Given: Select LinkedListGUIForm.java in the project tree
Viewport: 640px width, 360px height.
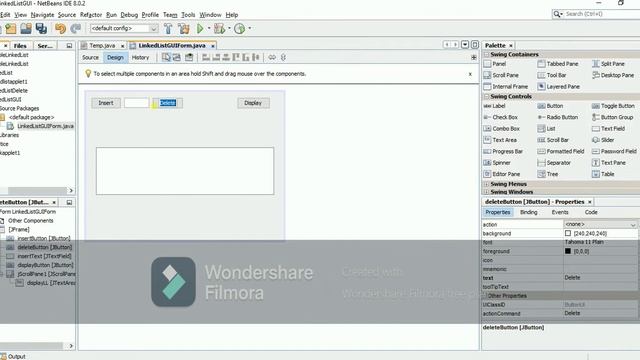Looking at the screenshot, I should (45, 126).
